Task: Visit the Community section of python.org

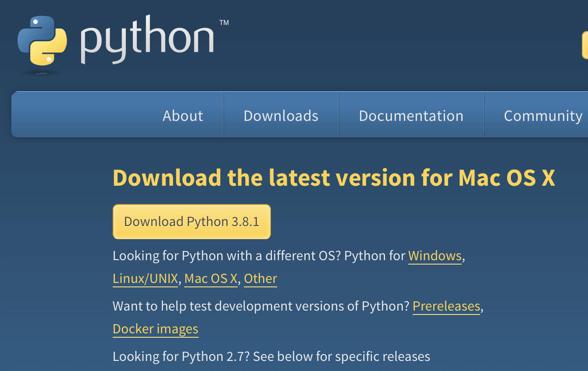Action: [x=542, y=115]
